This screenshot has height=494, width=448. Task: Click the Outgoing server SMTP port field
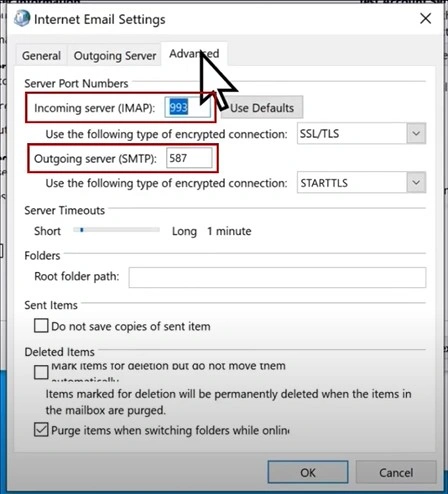189,158
